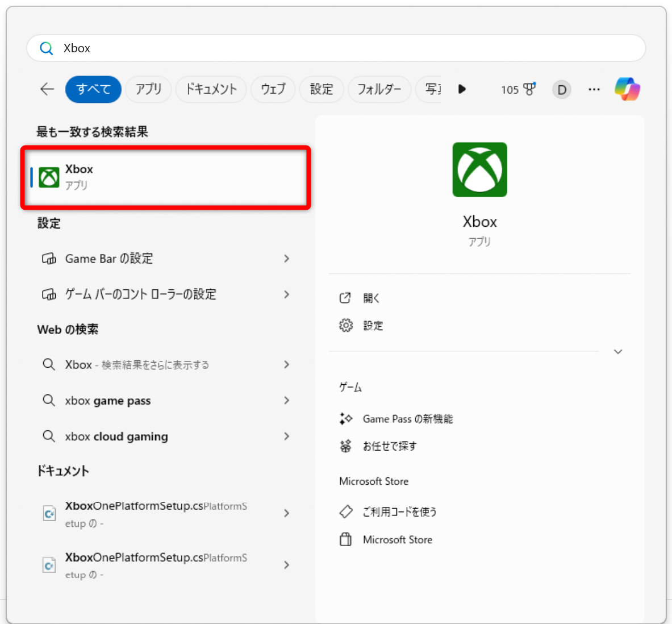Open Xbox 検索結果をさらに表示する web result
Screen dimensions: 672x624
[x=165, y=364]
